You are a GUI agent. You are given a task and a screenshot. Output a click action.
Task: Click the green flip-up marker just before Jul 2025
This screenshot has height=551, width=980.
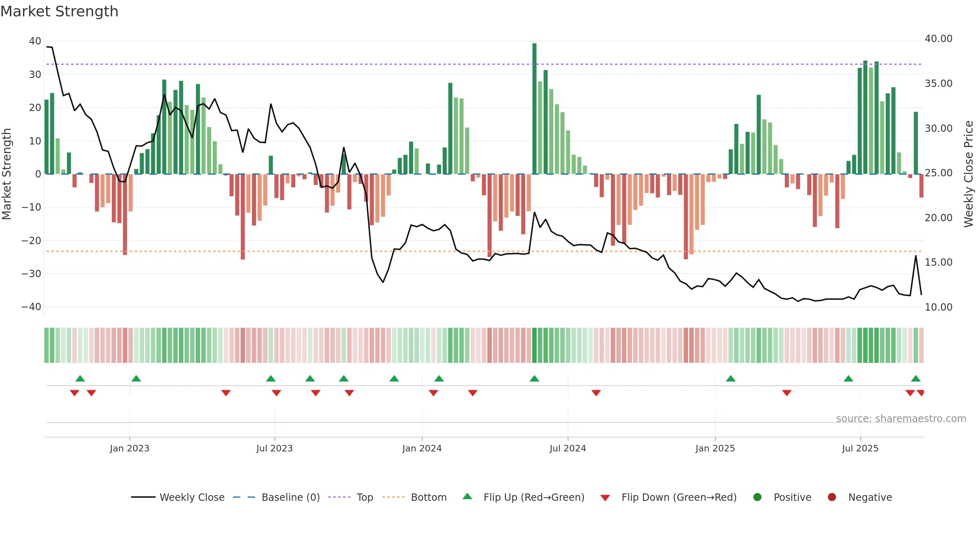click(x=849, y=378)
